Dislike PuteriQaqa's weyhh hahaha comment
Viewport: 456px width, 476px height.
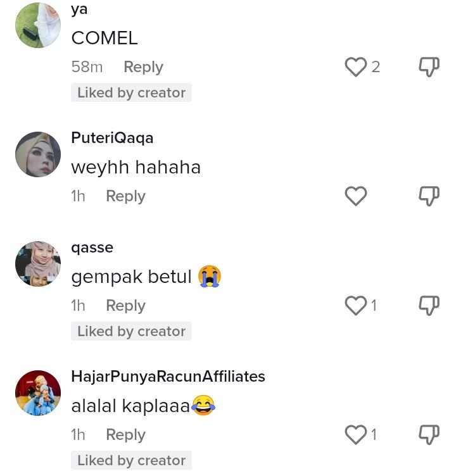click(429, 196)
